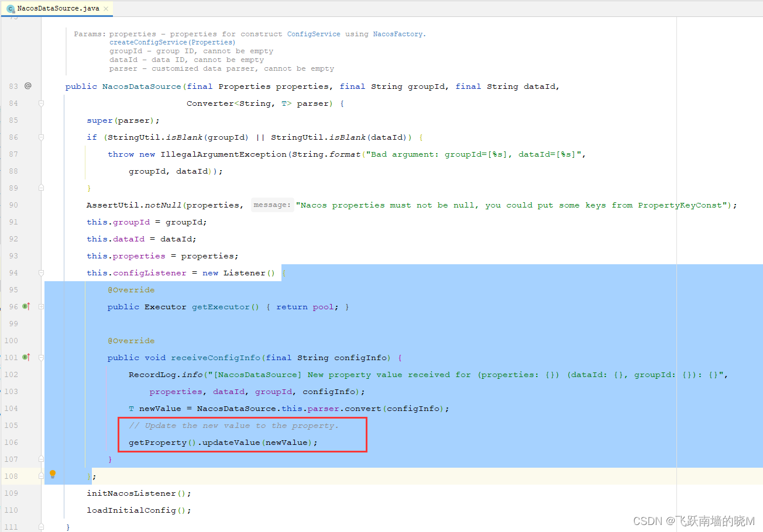763x532 pixels.
Task: Click the 'message:' parameter hint on line 90
Action: 271,205
